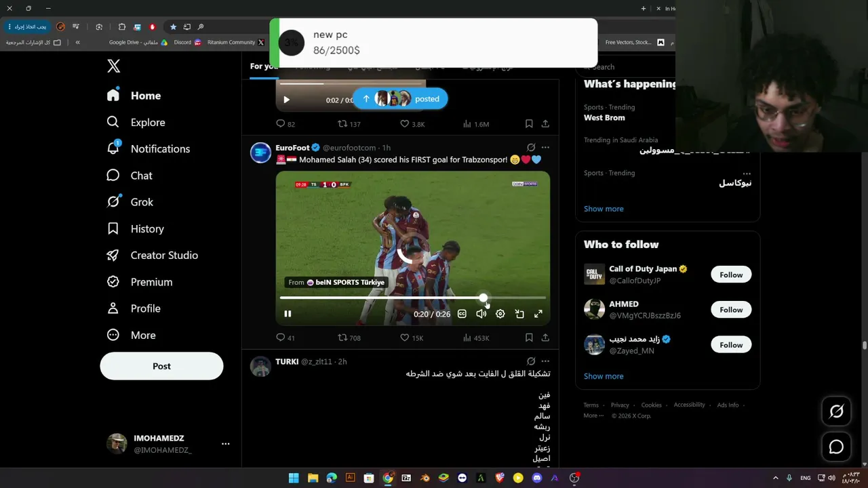View EuroFoot post analytics 453K
The image size is (868, 488).
476,338
